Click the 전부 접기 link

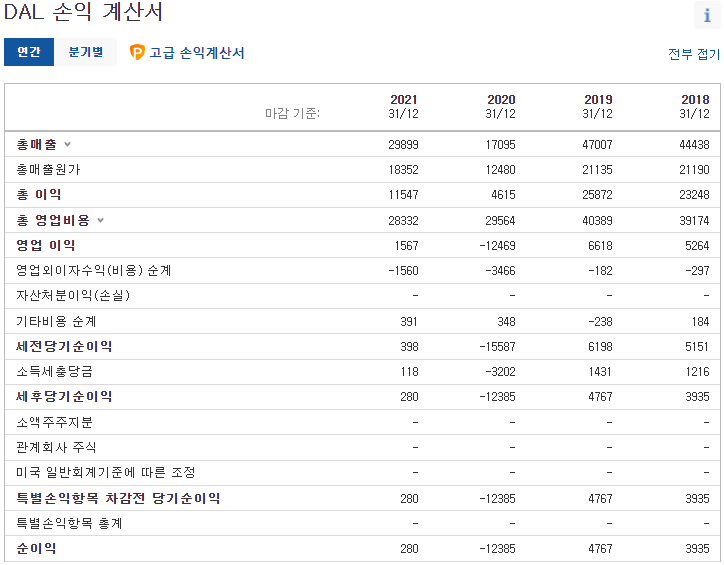pos(694,54)
